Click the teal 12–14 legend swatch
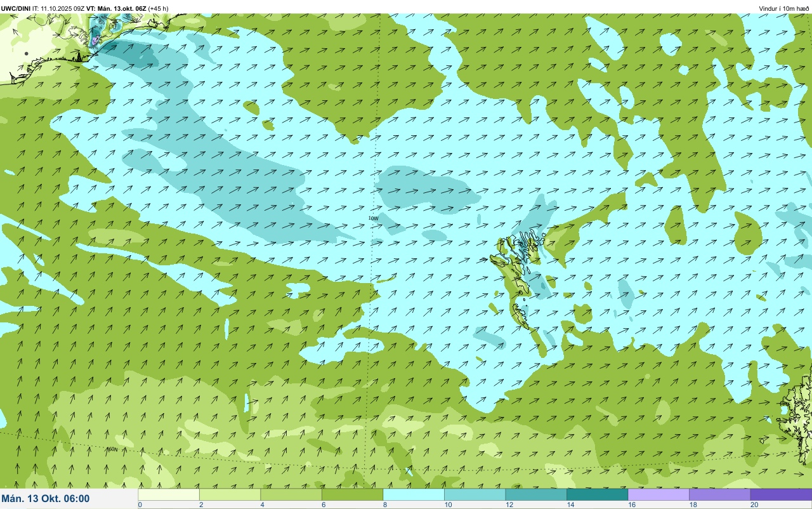The image size is (812, 509). click(x=536, y=494)
